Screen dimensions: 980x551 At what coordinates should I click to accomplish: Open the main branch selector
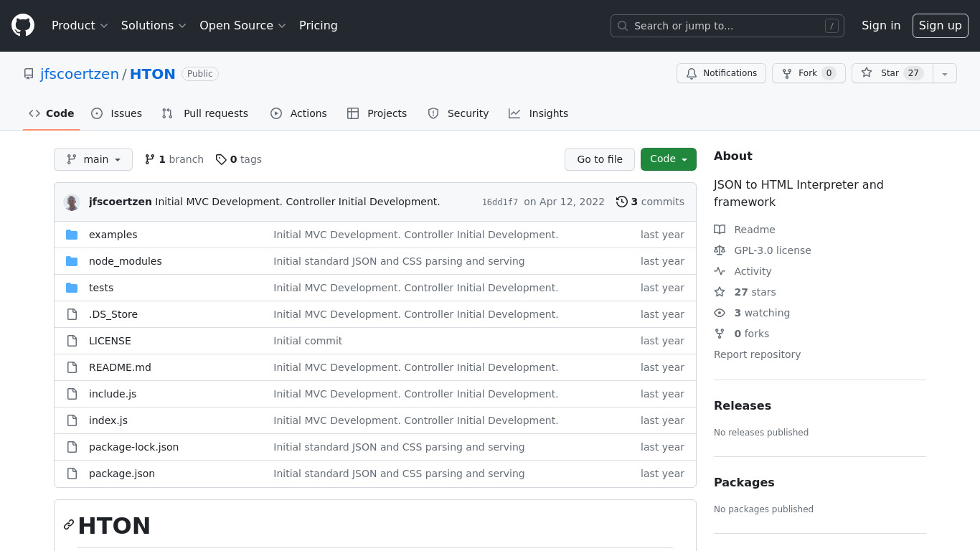[x=93, y=159]
